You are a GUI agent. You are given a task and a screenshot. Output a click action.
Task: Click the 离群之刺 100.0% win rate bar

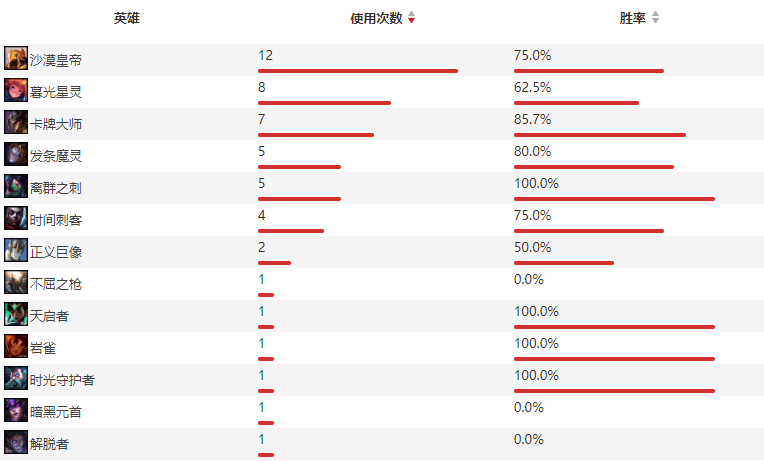[614, 199]
